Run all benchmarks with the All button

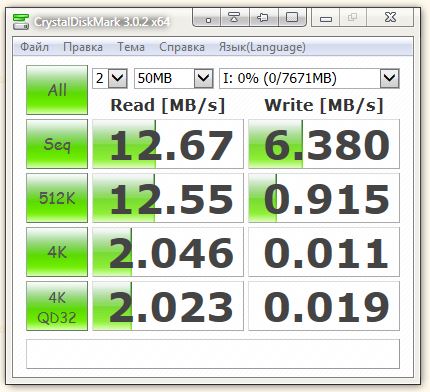click(x=57, y=90)
